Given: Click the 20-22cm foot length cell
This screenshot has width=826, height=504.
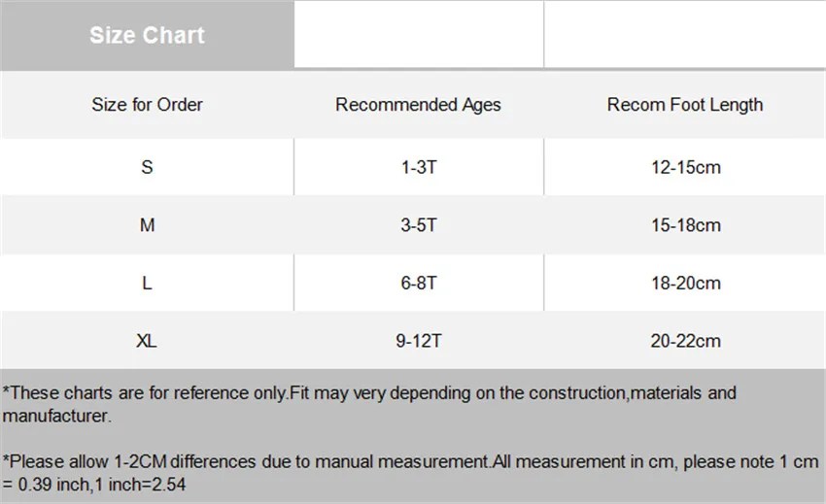Looking at the screenshot, I should (x=685, y=341).
